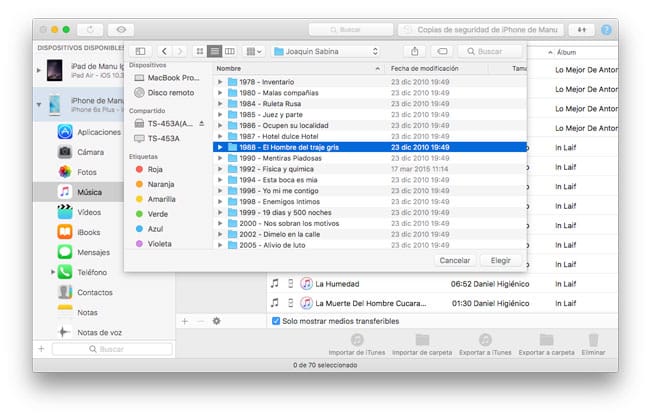Expand the Teléfono sidebar item
Viewport: 650px width, 418px height.
click(x=53, y=272)
